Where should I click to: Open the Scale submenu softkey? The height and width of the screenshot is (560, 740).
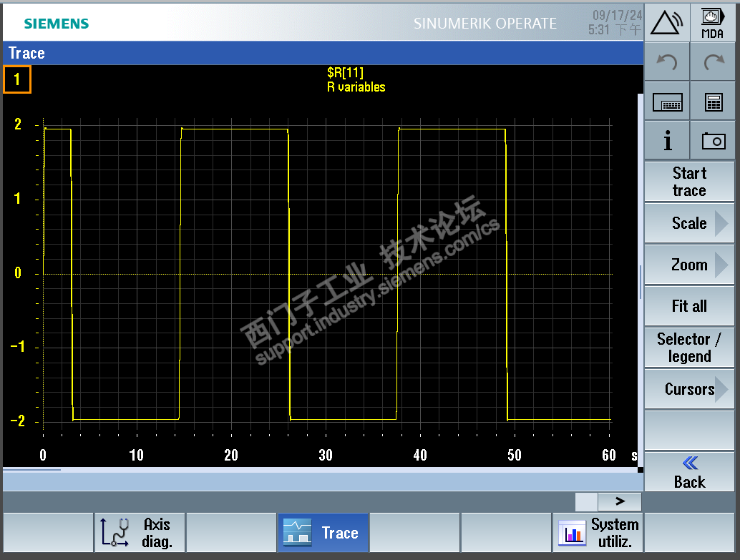coord(689,223)
